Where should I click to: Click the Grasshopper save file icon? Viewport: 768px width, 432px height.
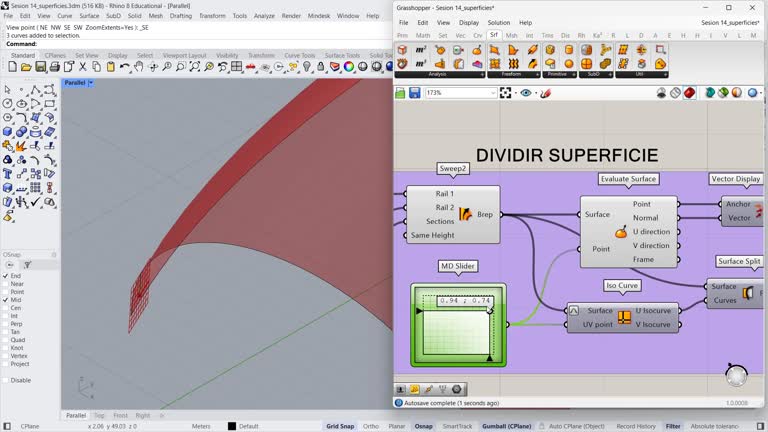pyautogui.click(x=414, y=93)
